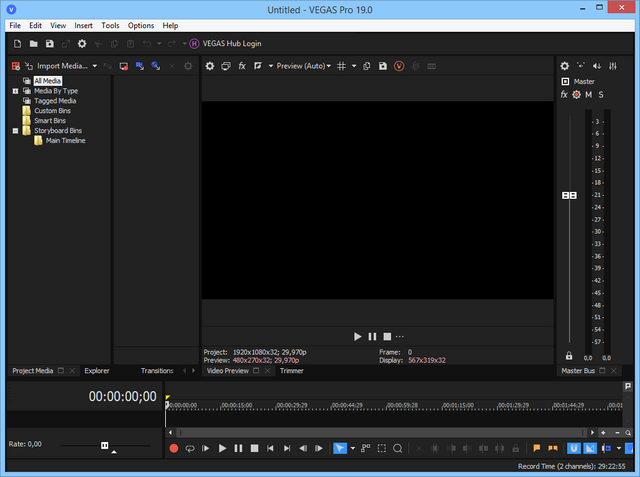Save snapshot icon in preview toolbar
This screenshot has height=477, width=640.
click(x=383, y=66)
